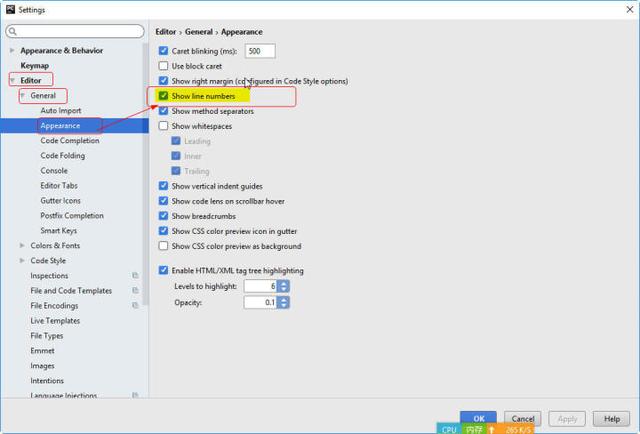This screenshot has width=640, height=434.
Task: Click the Caret blinking milliseconds field
Action: tap(259, 51)
